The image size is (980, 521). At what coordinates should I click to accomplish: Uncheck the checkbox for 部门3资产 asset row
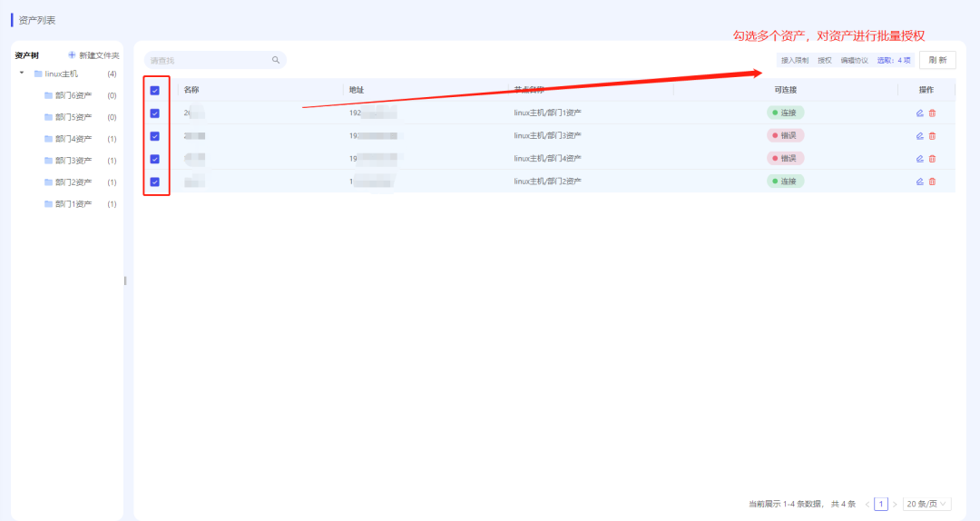(155, 136)
